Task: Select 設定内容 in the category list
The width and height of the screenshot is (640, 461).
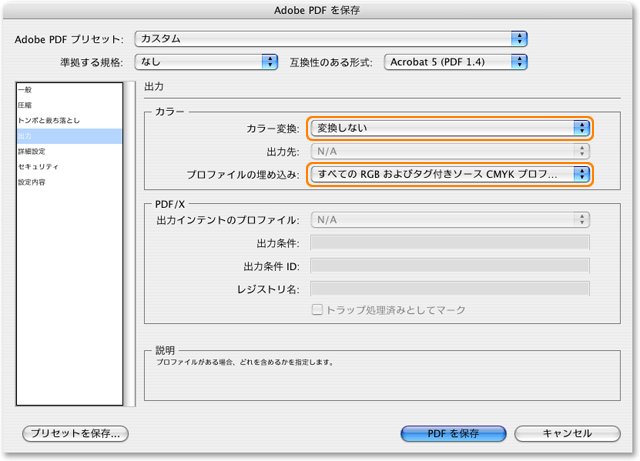Action: point(31,182)
